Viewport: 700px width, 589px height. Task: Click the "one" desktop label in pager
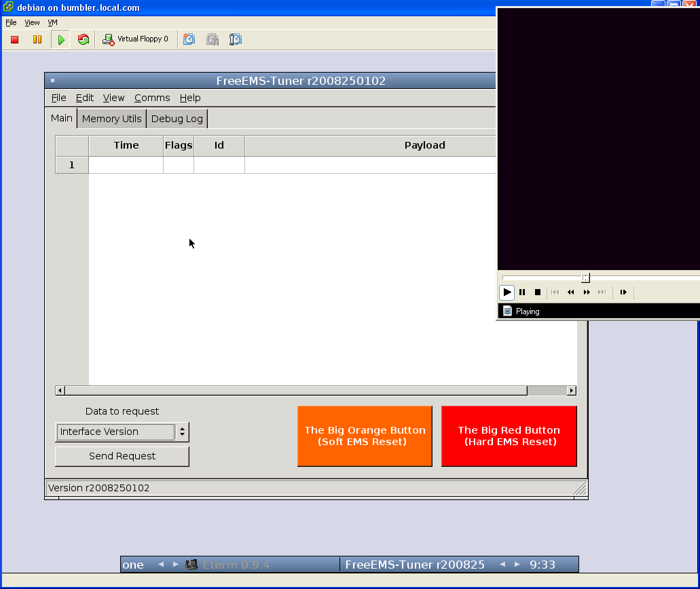pyautogui.click(x=133, y=565)
